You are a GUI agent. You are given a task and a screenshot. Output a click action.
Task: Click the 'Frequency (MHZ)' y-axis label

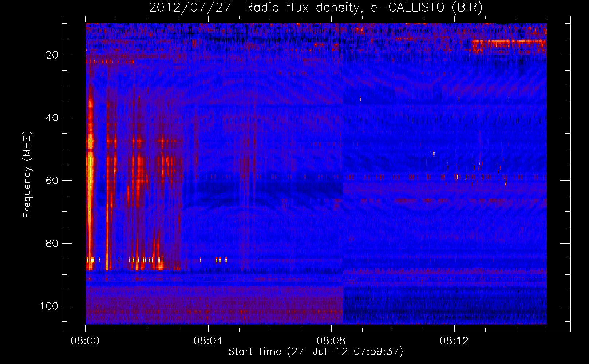tap(28, 175)
